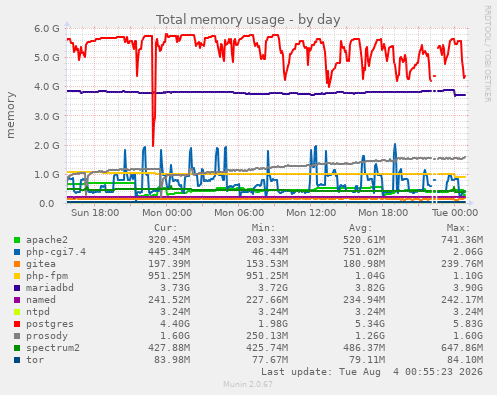The height and width of the screenshot is (395, 497).
Task: Click the gitea orange legend swatch
Action: [17, 264]
